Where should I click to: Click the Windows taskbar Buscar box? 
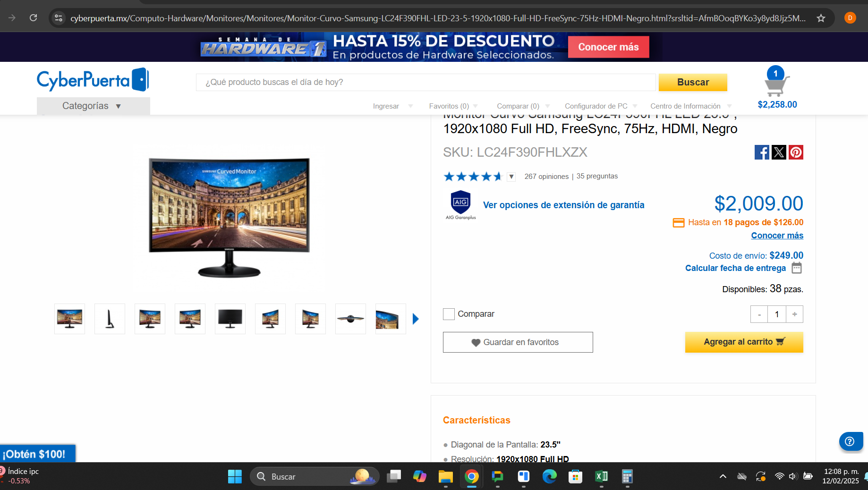point(315,476)
